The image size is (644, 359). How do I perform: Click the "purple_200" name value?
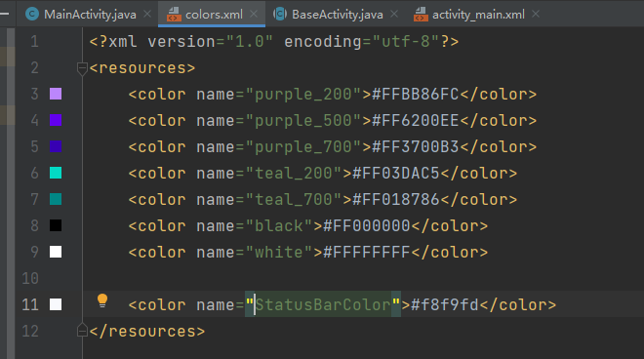(x=303, y=94)
